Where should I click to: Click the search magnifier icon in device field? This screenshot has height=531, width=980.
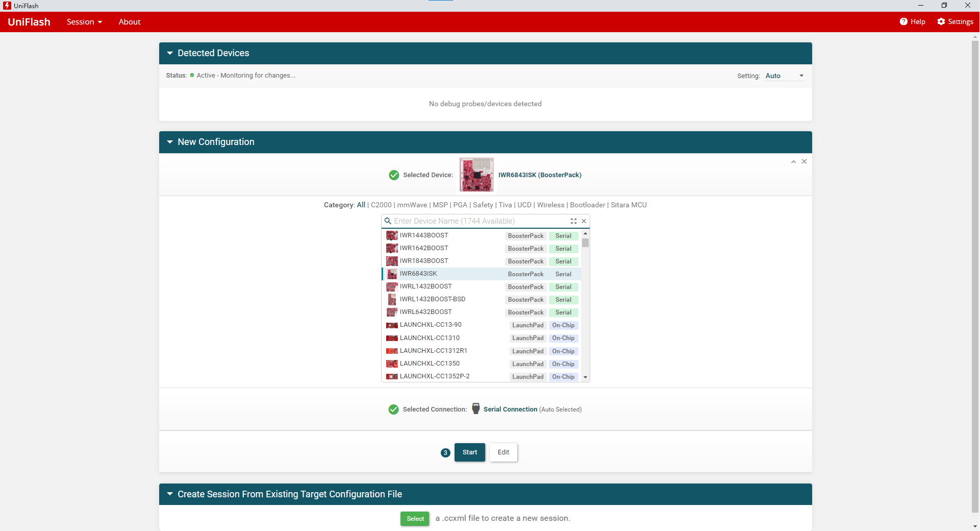[388, 221]
